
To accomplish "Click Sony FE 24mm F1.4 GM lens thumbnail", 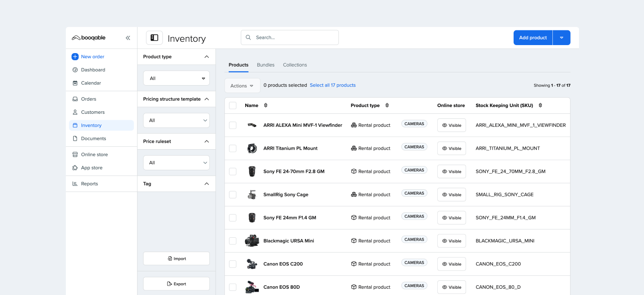I will tap(252, 218).
